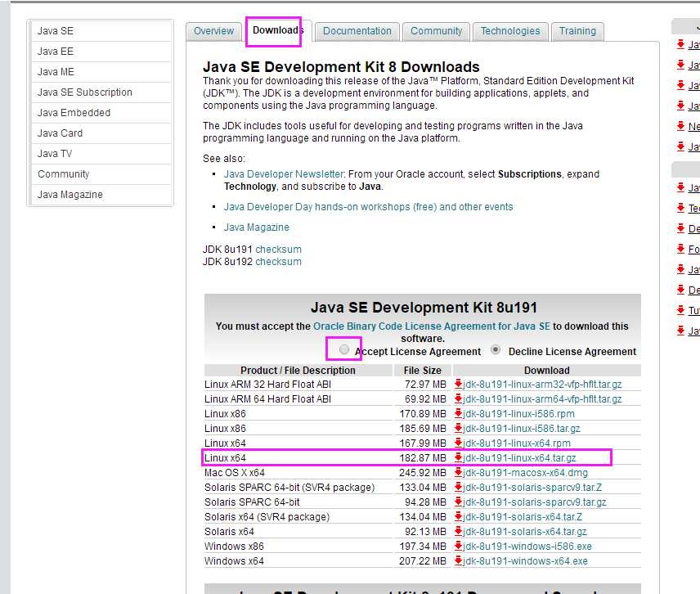Open Java Magazine sidebar item

click(x=101, y=196)
